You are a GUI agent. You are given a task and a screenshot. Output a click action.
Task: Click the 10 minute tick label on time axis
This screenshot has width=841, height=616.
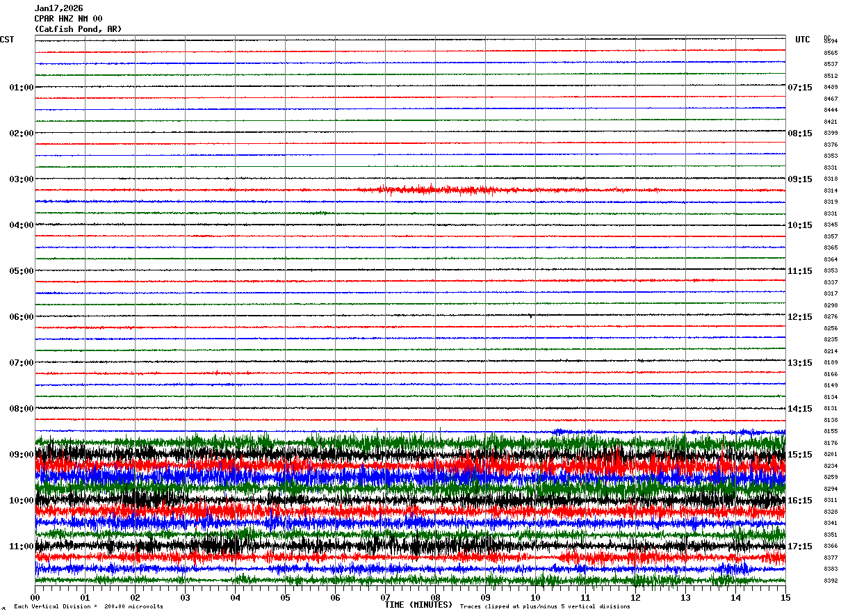[x=535, y=597]
